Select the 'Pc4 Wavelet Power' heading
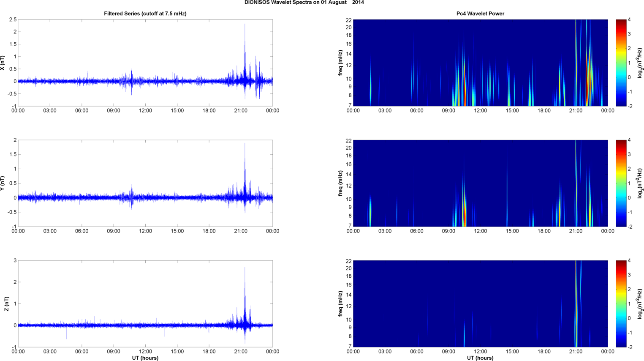Screen dimensions: 644x361 pos(480,14)
